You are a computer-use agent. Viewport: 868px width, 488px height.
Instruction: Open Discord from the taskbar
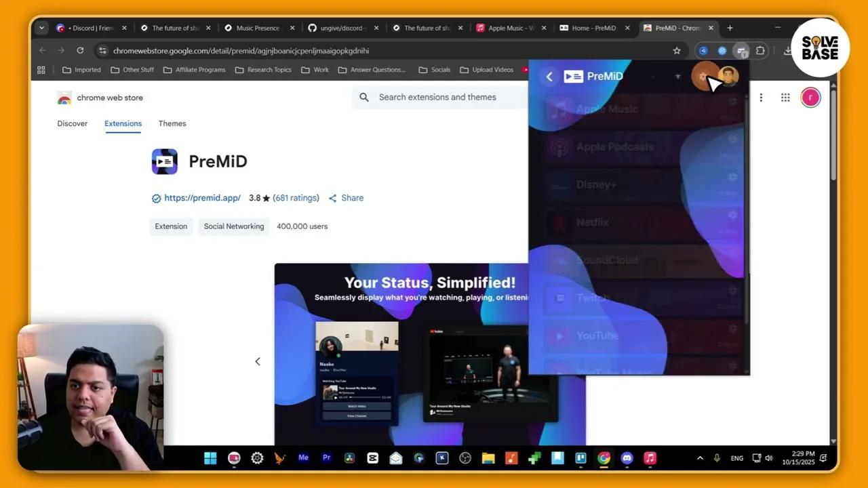(x=627, y=457)
